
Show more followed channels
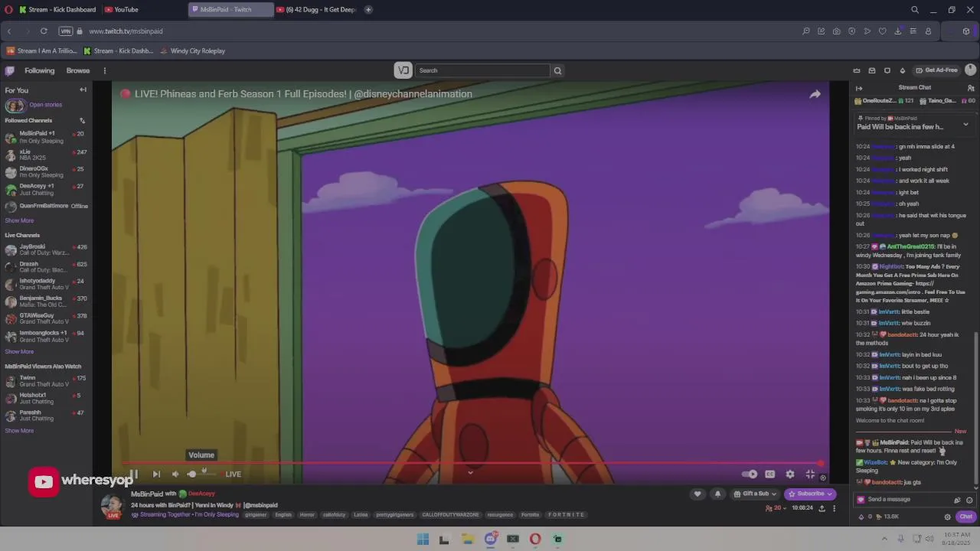(x=19, y=220)
